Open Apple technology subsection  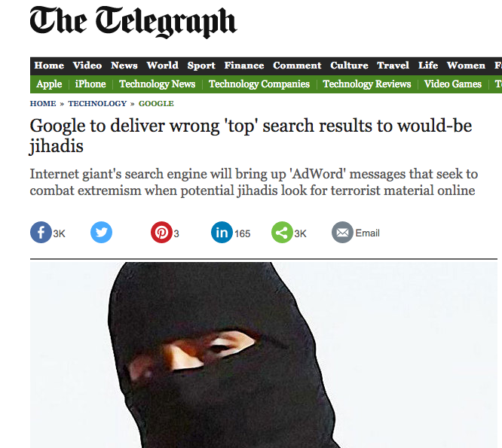49,84
